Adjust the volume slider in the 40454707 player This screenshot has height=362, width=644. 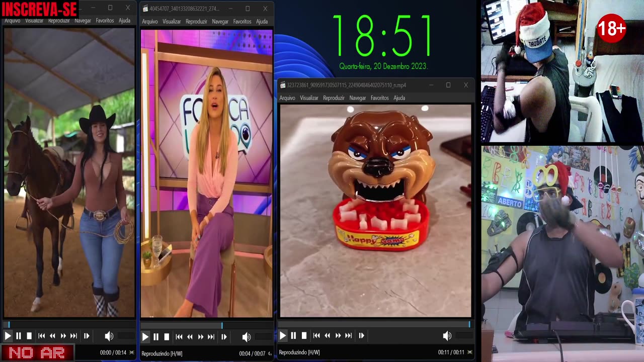[263, 337]
